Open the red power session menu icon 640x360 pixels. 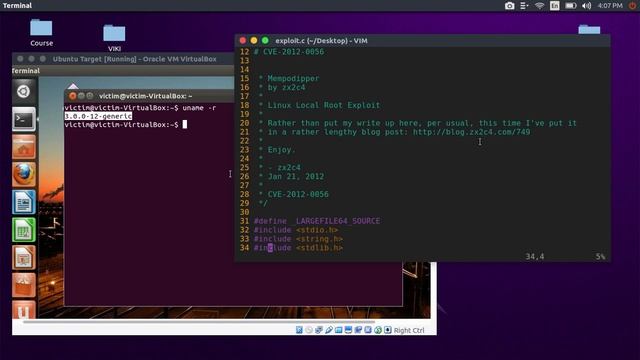tap(632, 6)
